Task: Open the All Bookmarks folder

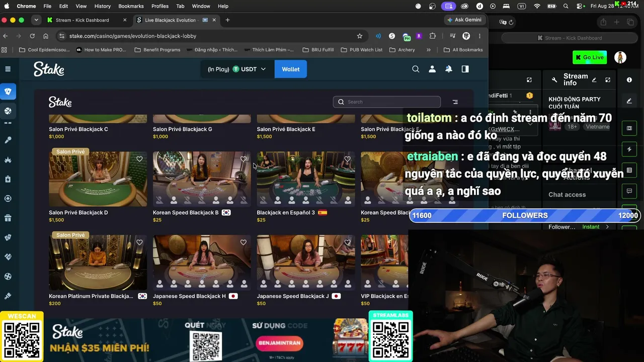Action: point(463,50)
